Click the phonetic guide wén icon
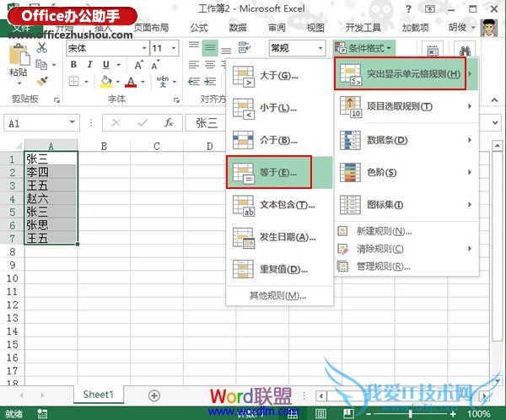Image resolution: width=506 pixels, height=420 pixels. coord(162,81)
